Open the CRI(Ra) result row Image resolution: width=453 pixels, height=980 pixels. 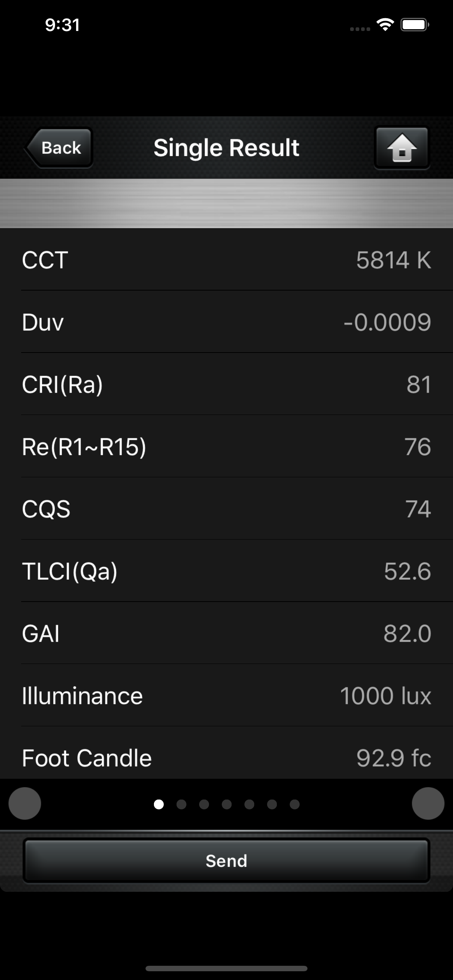(x=226, y=384)
